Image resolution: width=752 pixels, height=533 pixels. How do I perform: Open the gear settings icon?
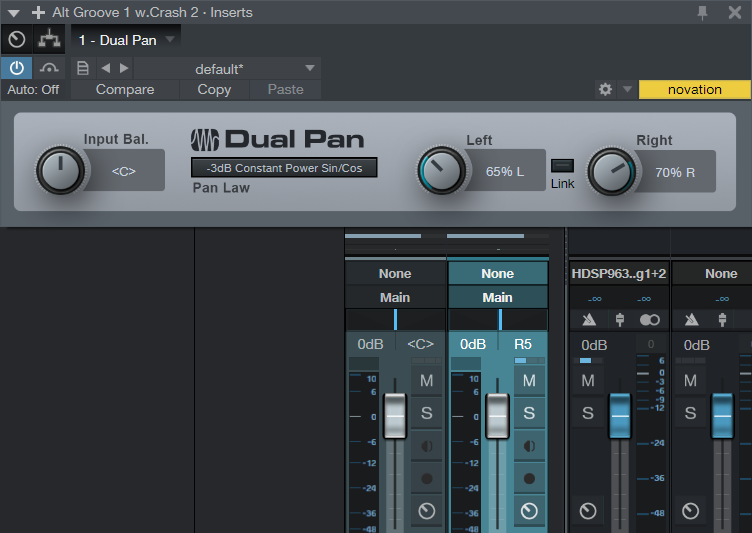pyautogui.click(x=606, y=89)
